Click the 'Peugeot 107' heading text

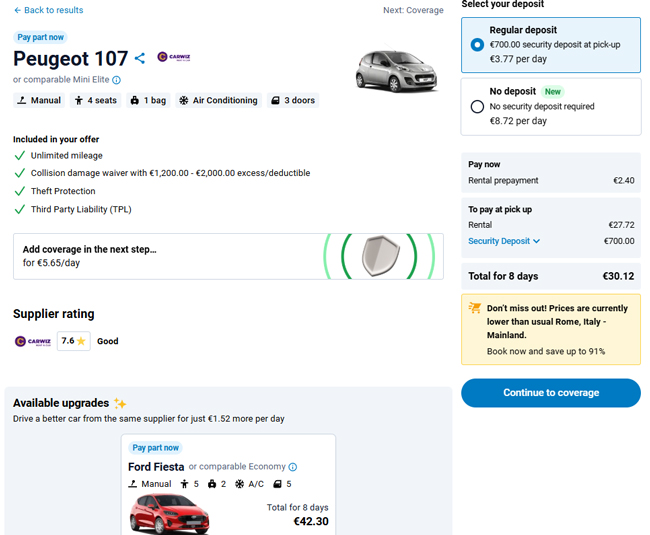(x=70, y=58)
